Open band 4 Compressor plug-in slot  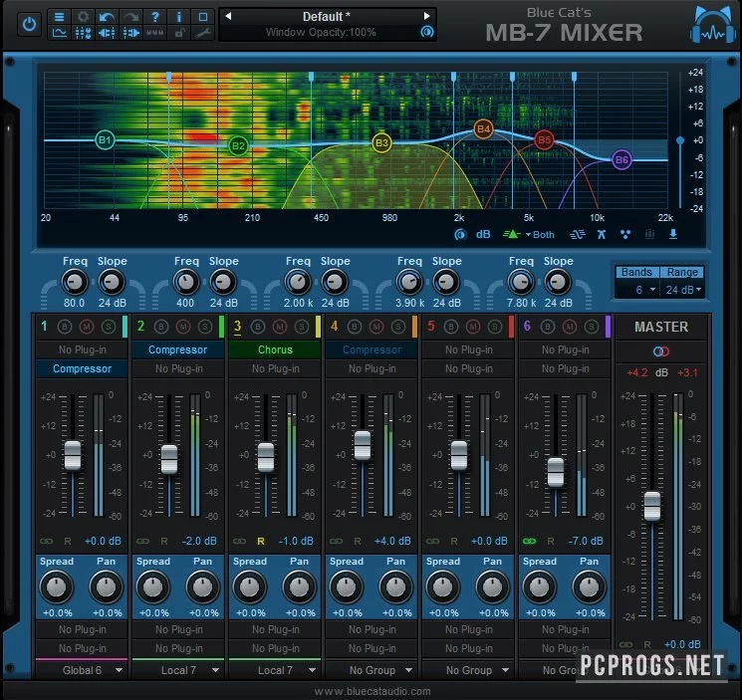pyautogui.click(x=371, y=350)
